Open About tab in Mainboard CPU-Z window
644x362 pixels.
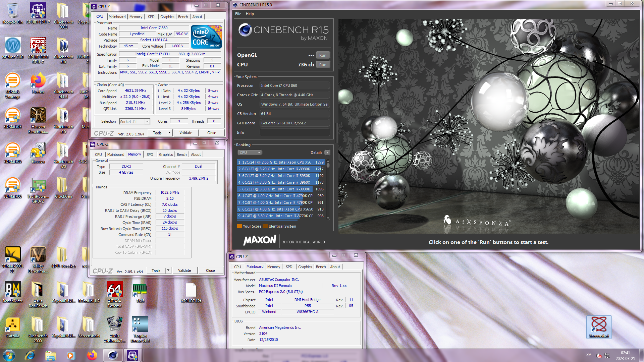click(335, 267)
